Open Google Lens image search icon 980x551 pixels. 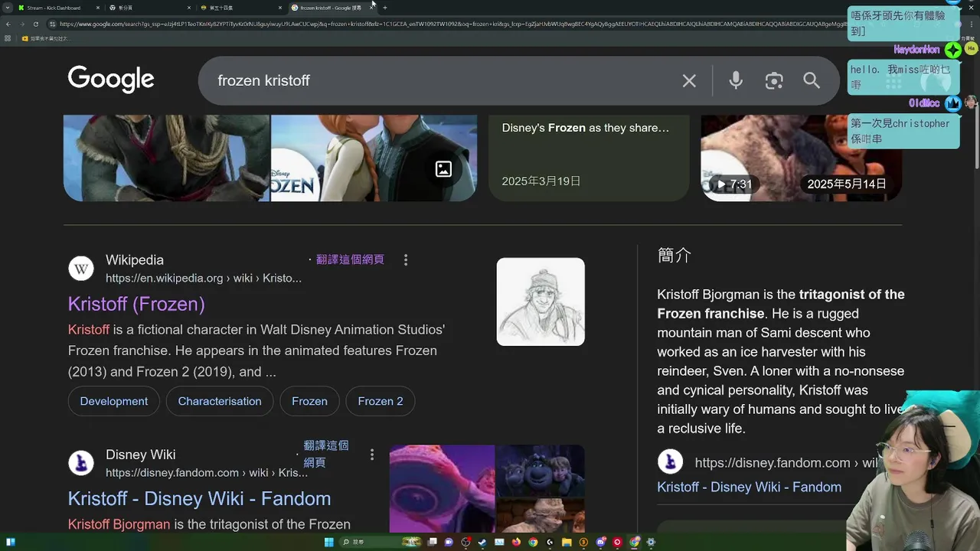[774, 80]
